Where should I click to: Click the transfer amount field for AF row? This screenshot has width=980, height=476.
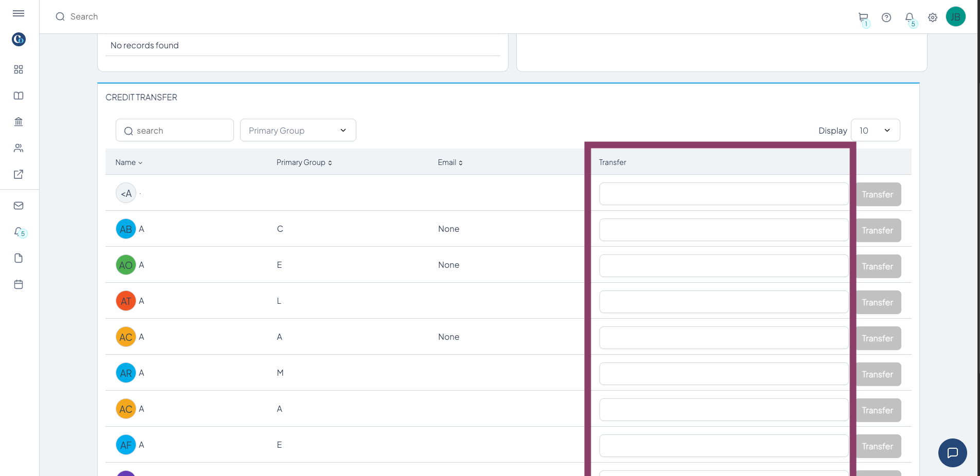click(724, 446)
